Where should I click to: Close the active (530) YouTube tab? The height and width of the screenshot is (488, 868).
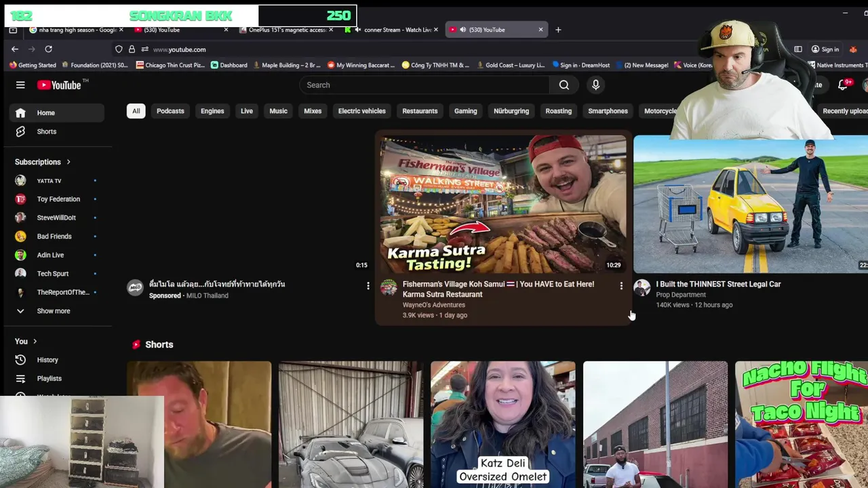pyautogui.click(x=540, y=29)
